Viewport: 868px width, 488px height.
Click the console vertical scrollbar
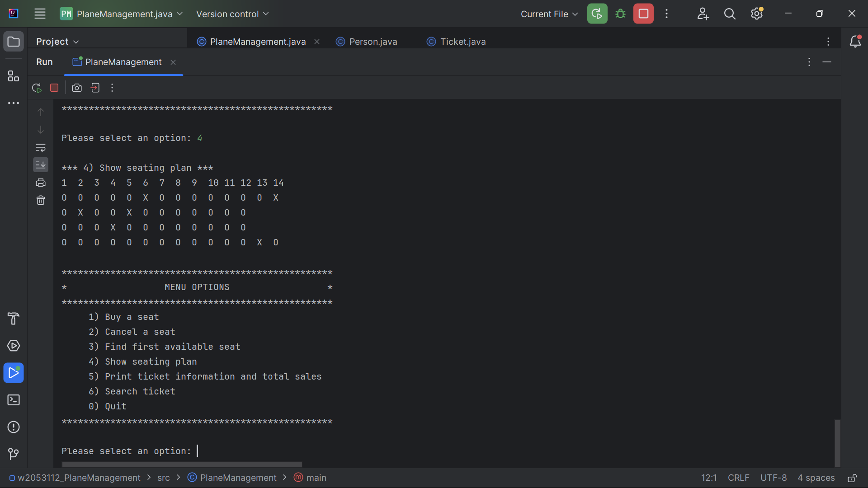[837, 443]
